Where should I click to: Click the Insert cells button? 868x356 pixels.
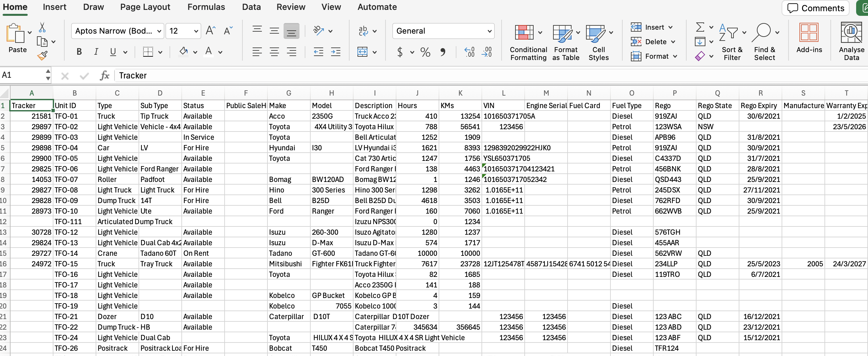(x=647, y=27)
